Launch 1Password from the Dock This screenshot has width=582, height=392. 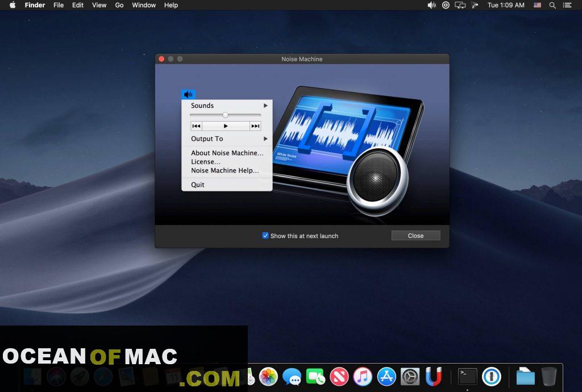click(x=492, y=376)
